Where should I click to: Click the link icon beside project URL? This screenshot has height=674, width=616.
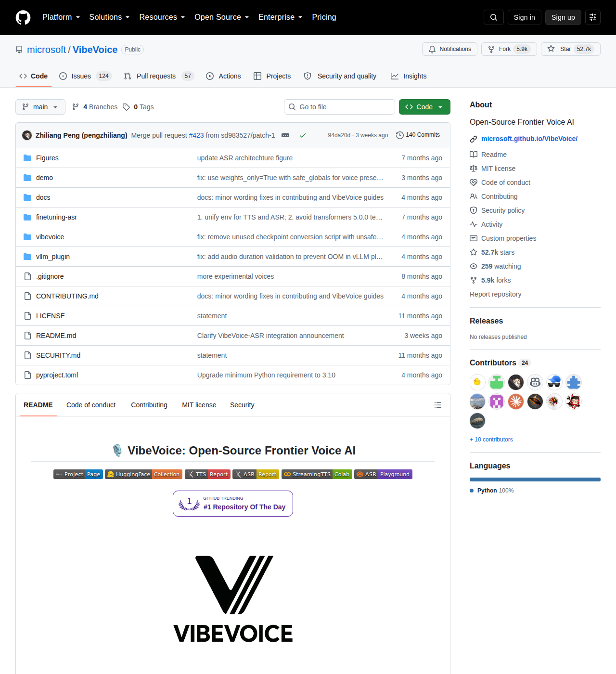tap(474, 139)
